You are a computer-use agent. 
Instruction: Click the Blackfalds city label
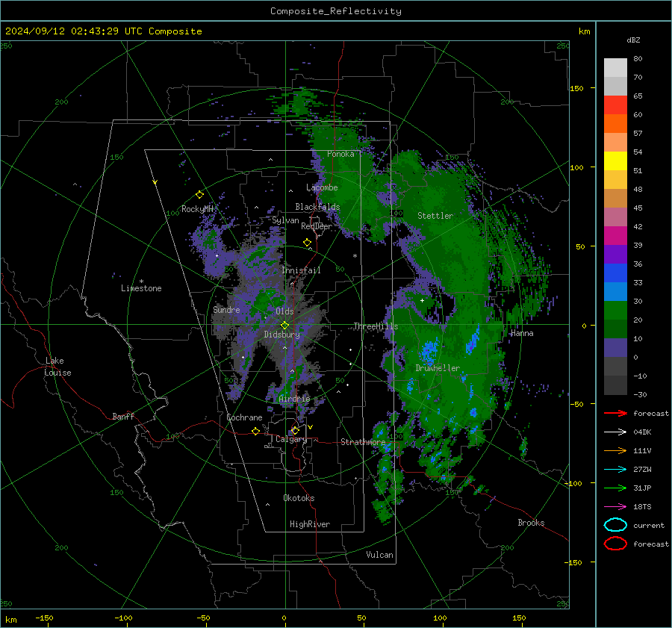317,207
